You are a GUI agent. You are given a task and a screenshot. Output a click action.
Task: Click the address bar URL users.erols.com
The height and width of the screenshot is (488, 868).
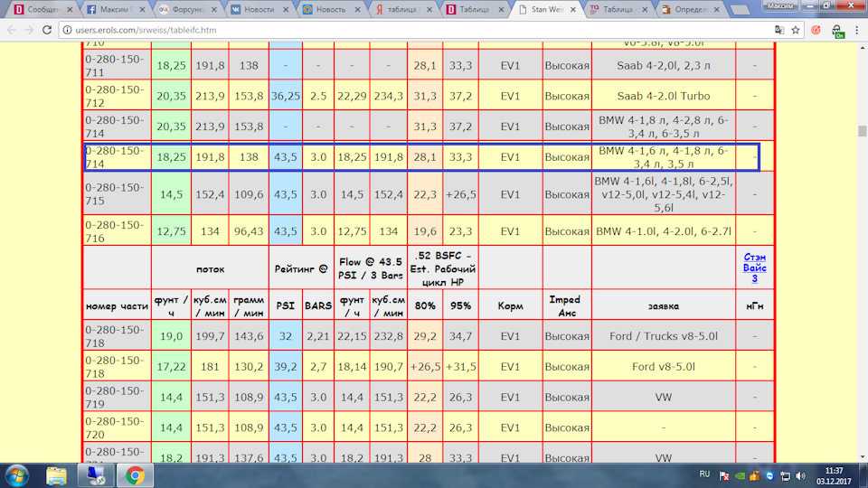tap(146, 30)
